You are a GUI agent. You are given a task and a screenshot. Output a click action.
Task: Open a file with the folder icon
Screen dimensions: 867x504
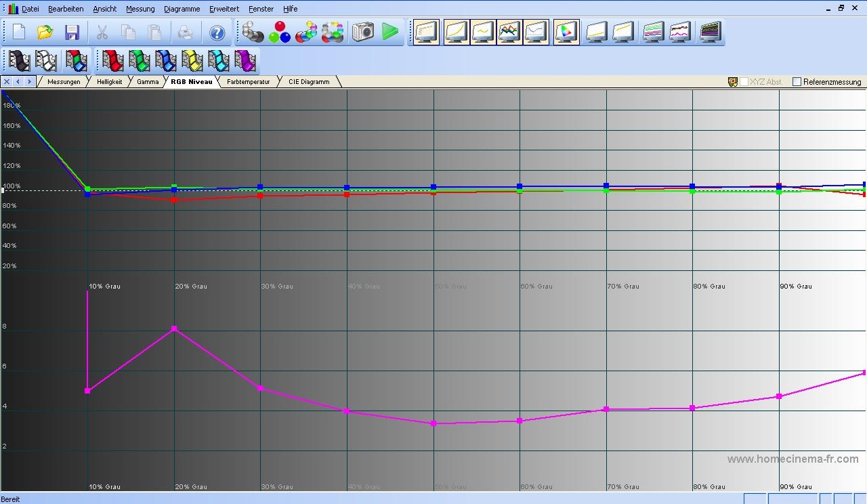pyautogui.click(x=45, y=32)
